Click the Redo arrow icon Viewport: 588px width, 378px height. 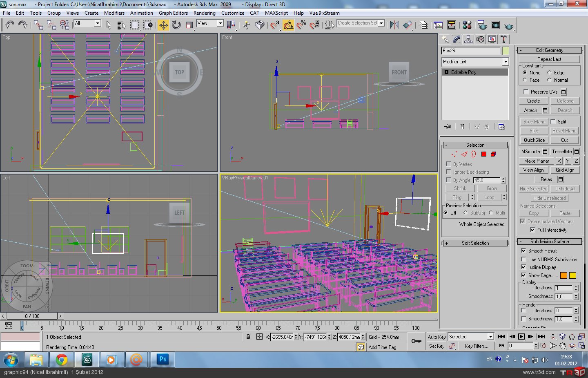pos(23,25)
